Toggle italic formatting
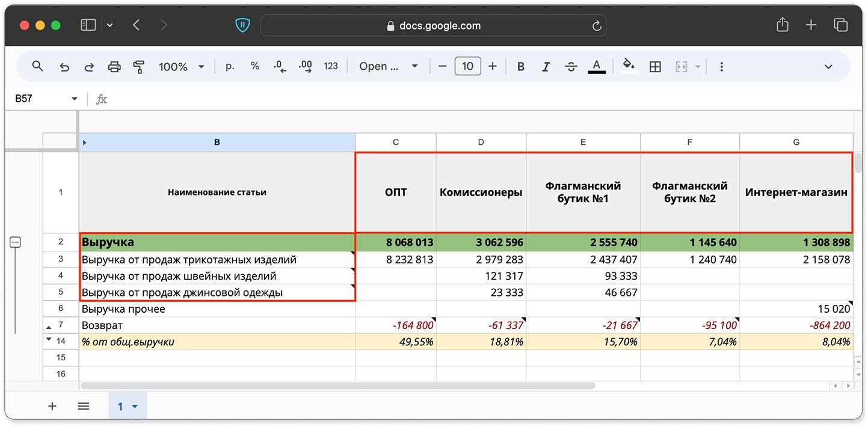The width and height of the screenshot is (868, 427). tap(546, 67)
